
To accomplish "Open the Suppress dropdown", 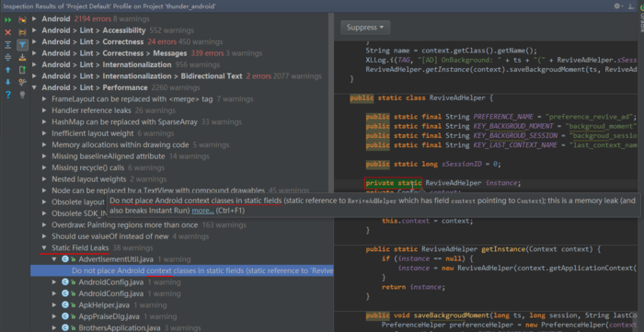I will pyautogui.click(x=365, y=28).
